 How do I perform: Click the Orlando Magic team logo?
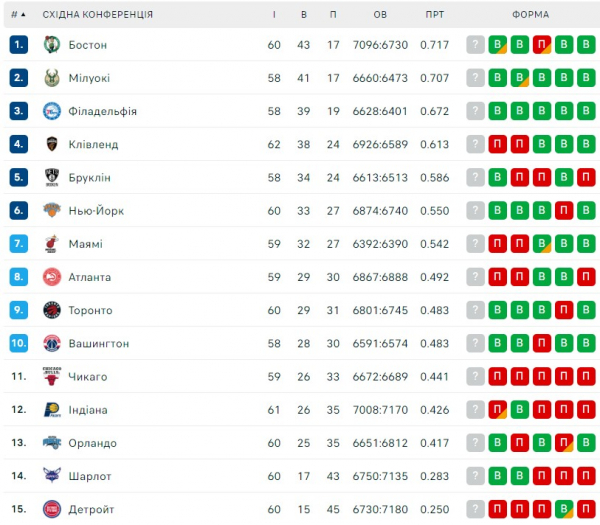point(52,443)
